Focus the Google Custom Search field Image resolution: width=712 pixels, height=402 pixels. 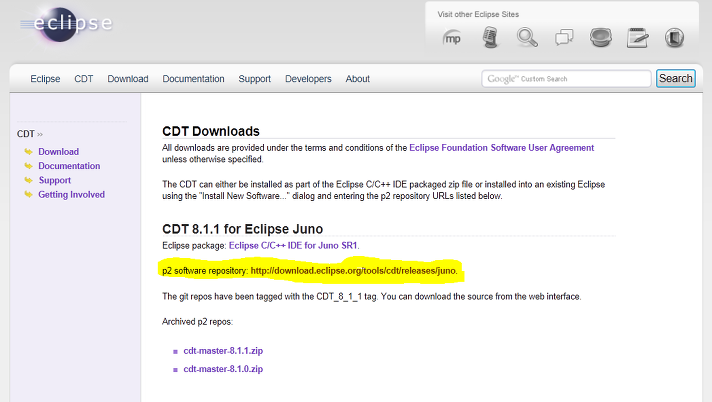(566, 79)
